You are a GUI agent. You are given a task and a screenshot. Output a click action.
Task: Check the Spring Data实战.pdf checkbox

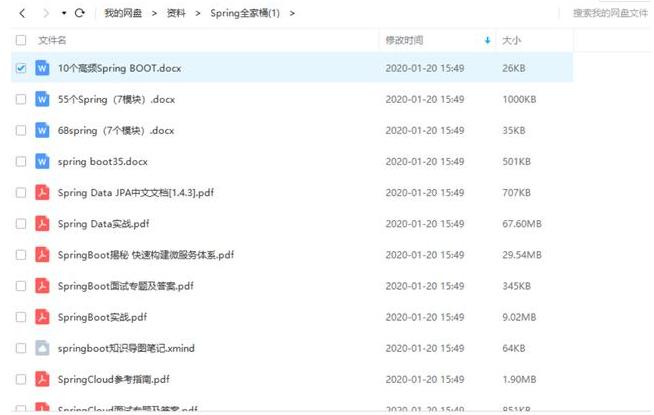click(21, 224)
